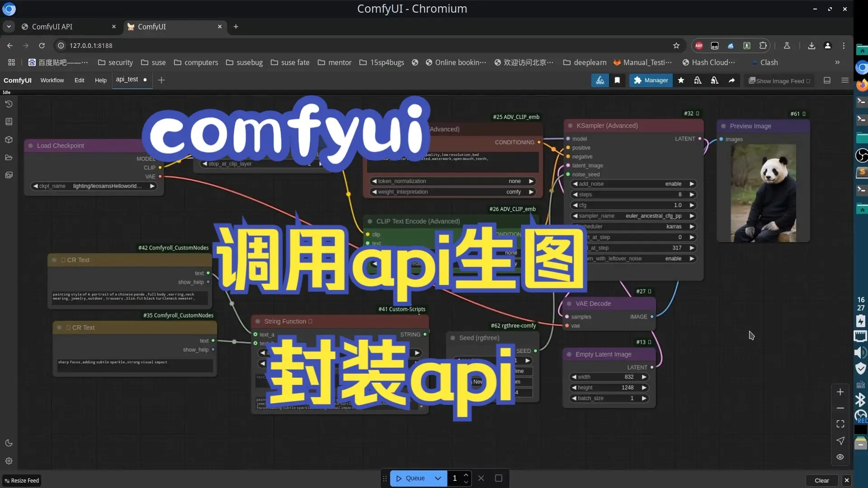Toggle the bottom panel icon
This screenshot has height=488, width=868.
tap(827, 80)
